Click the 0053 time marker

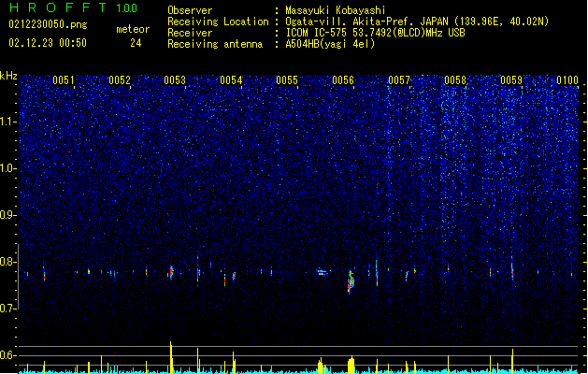(175, 80)
